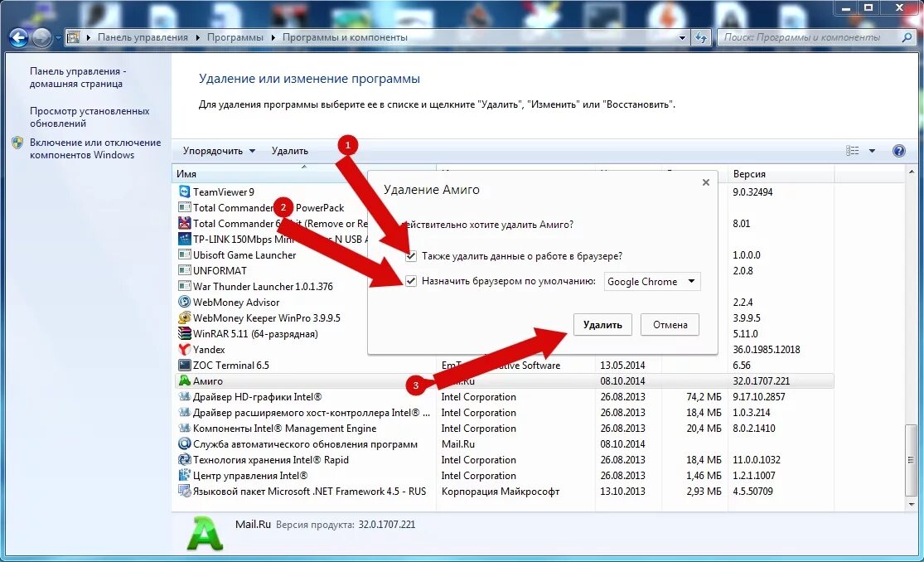Click the Control Panel icon in address bar

(73, 37)
